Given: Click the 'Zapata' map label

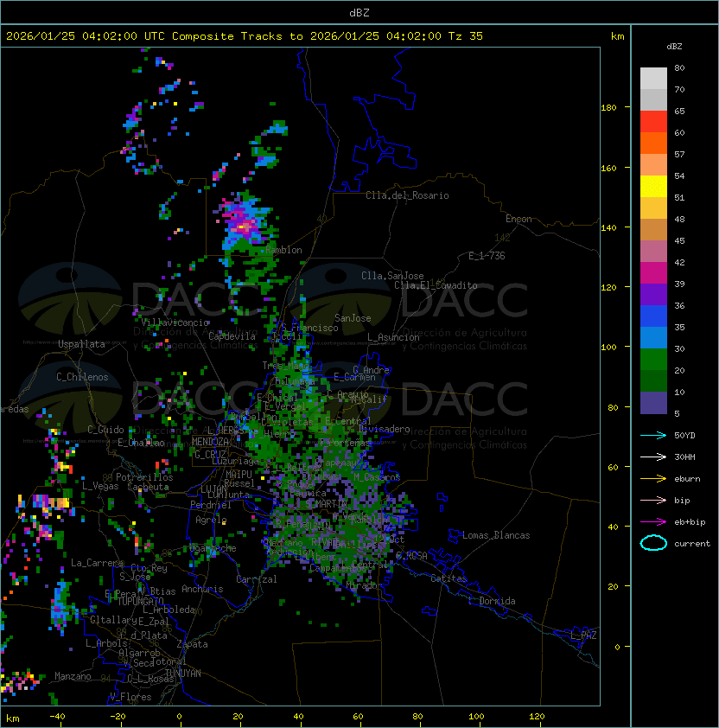Looking at the screenshot, I should 192,644.
